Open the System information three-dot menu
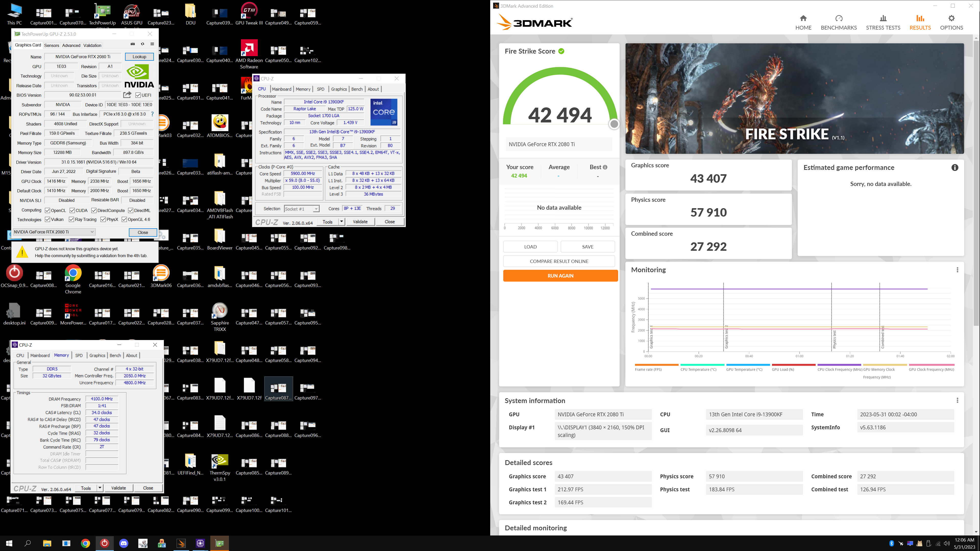 957,400
